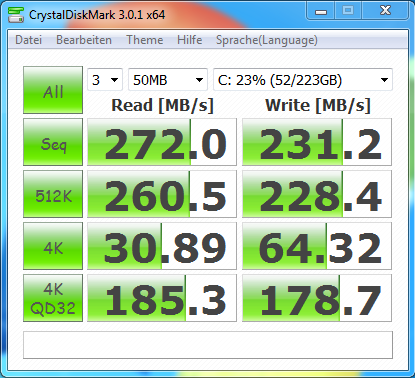
Task: Minimize the CrystalDiskMark window
Action: (x=320, y=12)
